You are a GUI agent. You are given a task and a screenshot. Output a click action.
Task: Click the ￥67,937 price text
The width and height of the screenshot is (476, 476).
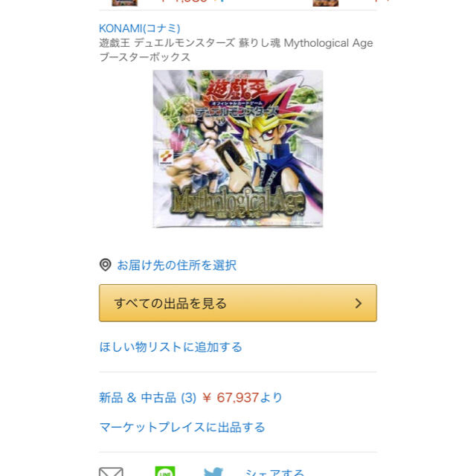231,397
